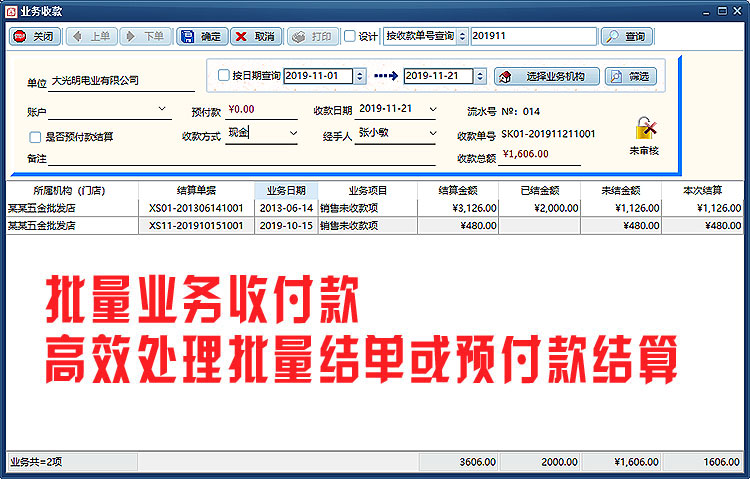The image size is (750, 479).
Task: Click the 未结金额 column header
Action: coord(621,190)
